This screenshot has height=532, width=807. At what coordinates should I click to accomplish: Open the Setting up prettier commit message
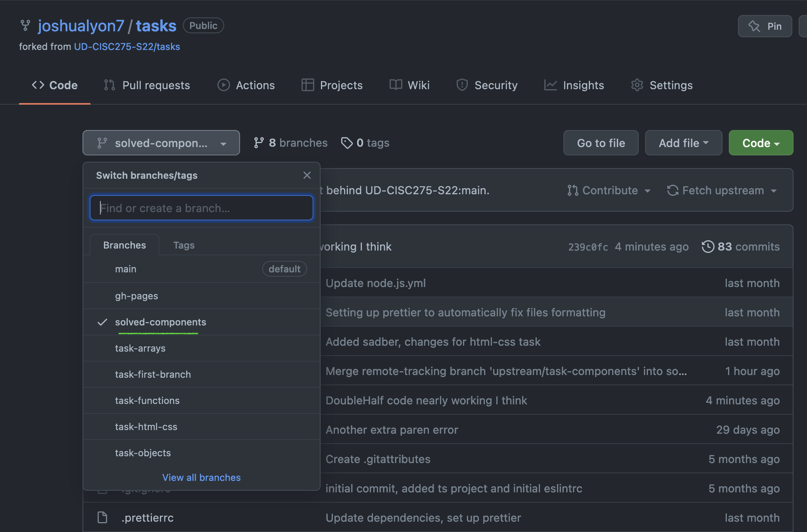click(x=465, y=312)
